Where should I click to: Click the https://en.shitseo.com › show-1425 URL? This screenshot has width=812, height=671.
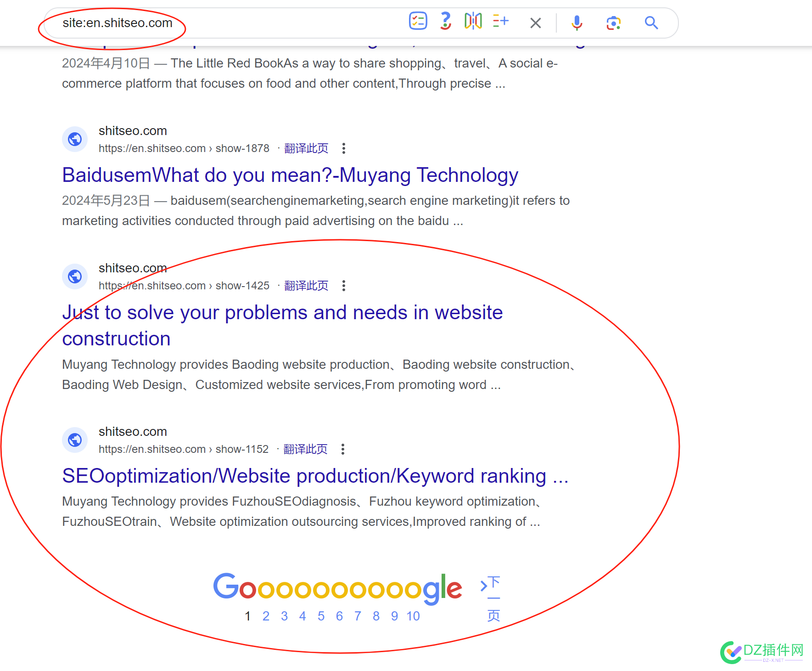(184, 286)
